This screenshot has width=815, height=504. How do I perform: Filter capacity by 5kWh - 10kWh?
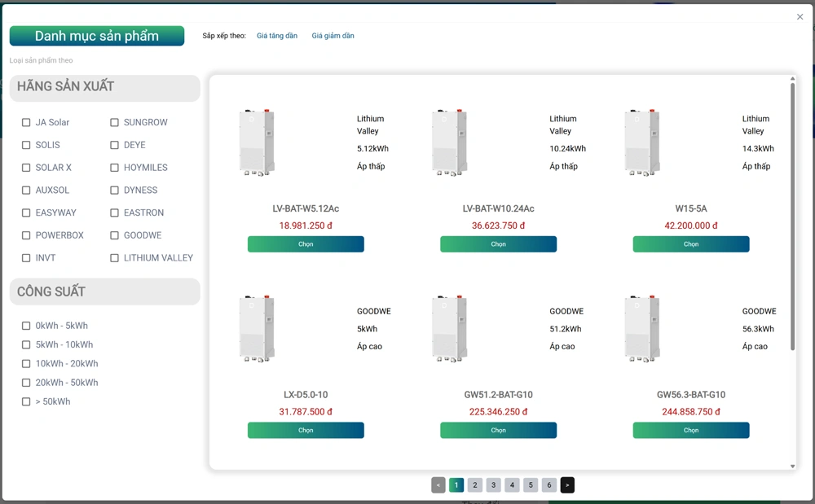point(26,344)
